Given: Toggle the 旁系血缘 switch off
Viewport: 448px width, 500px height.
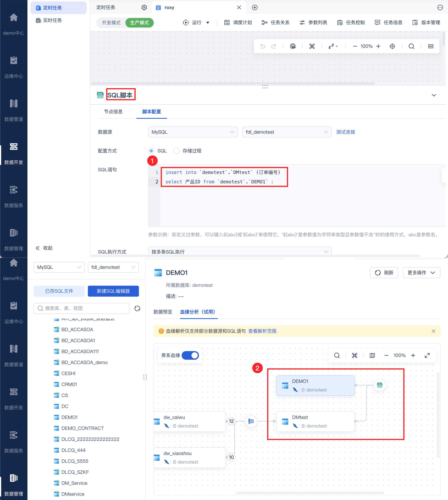Looking at the screenshot, I should click(190, 355).
